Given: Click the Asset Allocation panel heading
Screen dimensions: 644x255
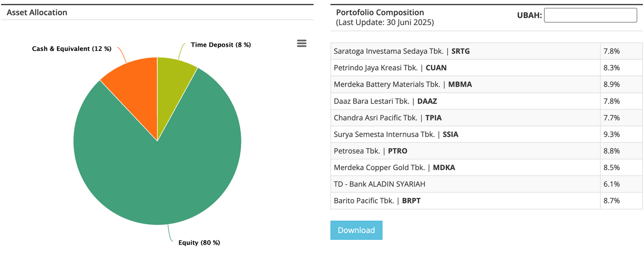Looking at the screenshot, I should coord(37,13).
